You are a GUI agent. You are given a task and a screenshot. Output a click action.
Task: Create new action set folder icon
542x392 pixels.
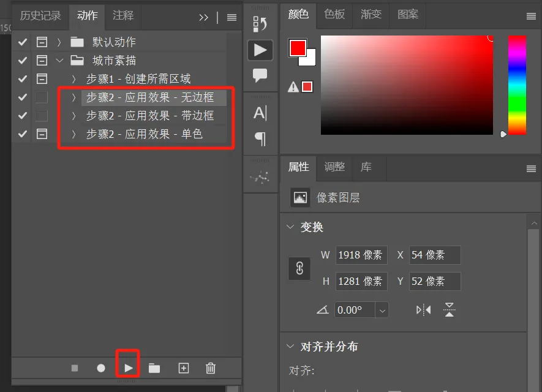(x=154, y=368)
